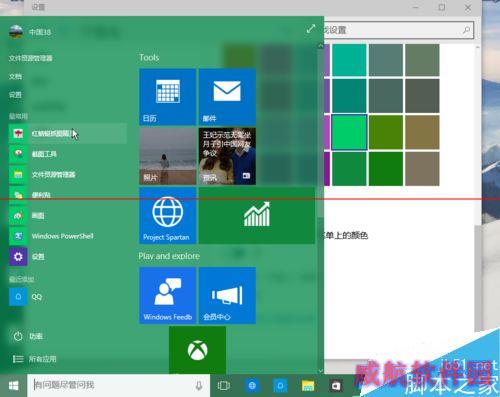Click the microphone icon in search box
Viewport: 500px width, 397px height.
point(199,386)
